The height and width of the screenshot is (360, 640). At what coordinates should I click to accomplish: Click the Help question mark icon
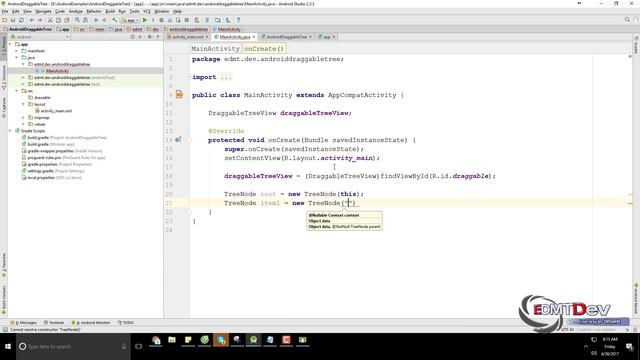[x=238, y=20]
